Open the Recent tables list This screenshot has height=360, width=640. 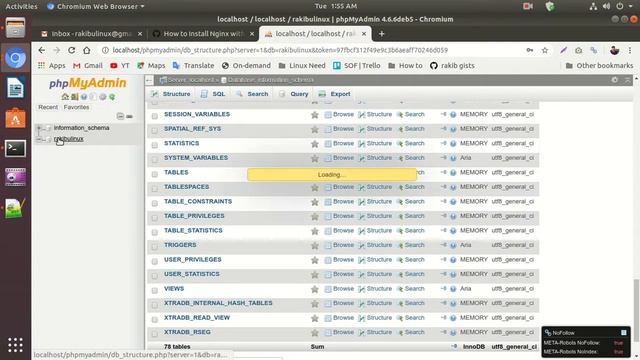pyautogui.click(x=48, y=107)
